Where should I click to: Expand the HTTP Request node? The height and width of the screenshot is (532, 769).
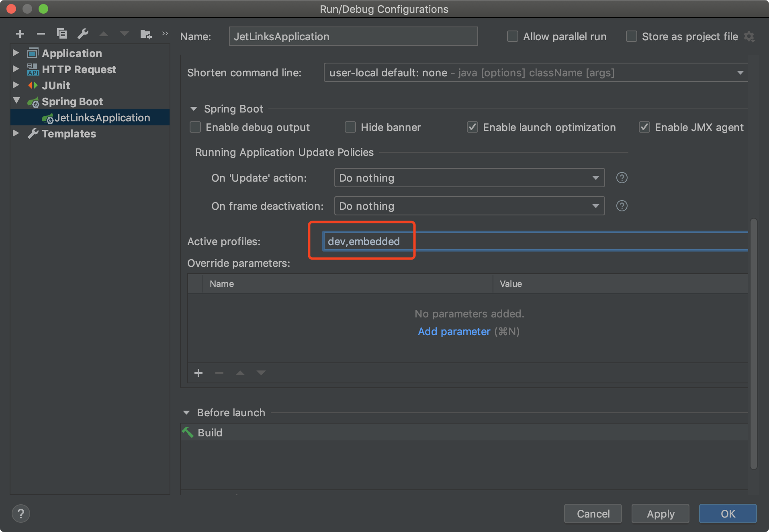16,69
